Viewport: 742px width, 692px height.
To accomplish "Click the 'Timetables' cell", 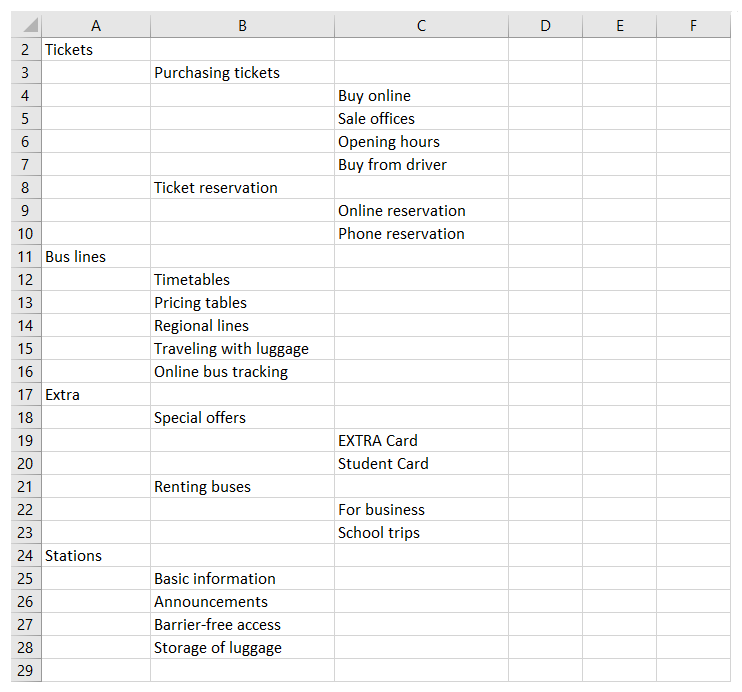I will click(x=242, y=279).
